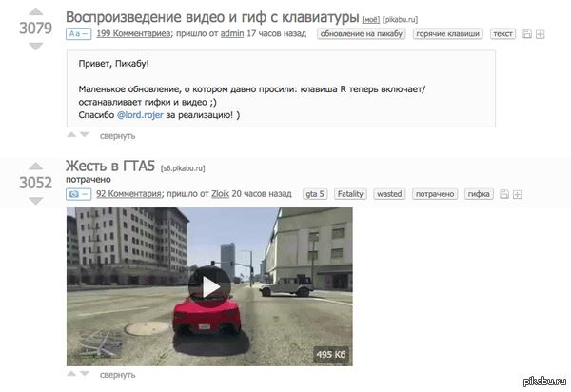Open '92 Комментария' link

128,194
